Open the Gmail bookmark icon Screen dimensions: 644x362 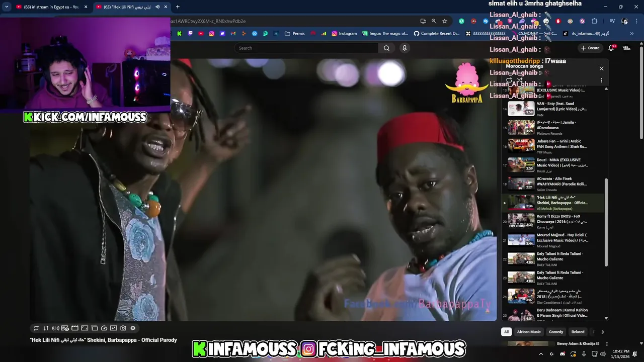233,34
